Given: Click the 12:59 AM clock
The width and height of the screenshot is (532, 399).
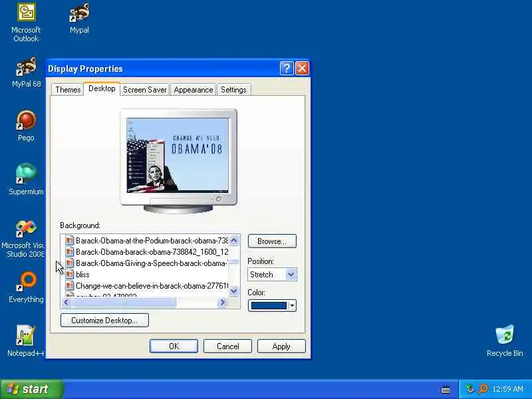Looking at the screenshot, I should (507, 389).
